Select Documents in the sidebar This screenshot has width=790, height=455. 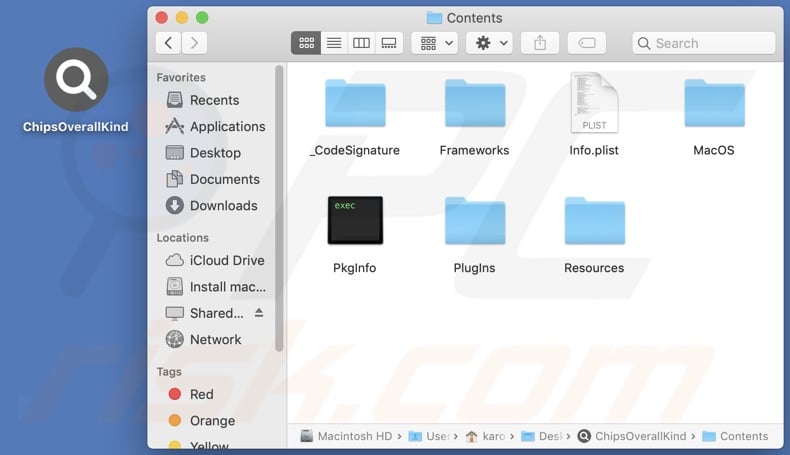[x=213, y=179]
